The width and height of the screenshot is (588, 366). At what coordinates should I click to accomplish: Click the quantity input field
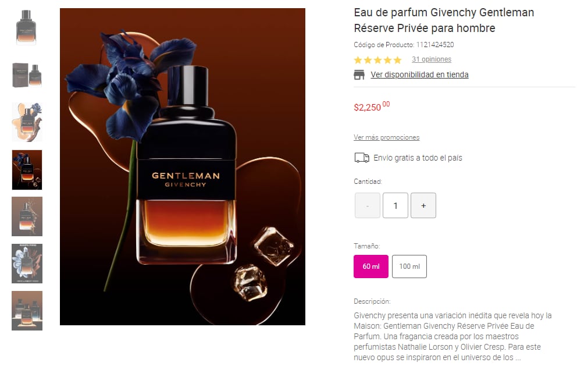click(395, 205)
